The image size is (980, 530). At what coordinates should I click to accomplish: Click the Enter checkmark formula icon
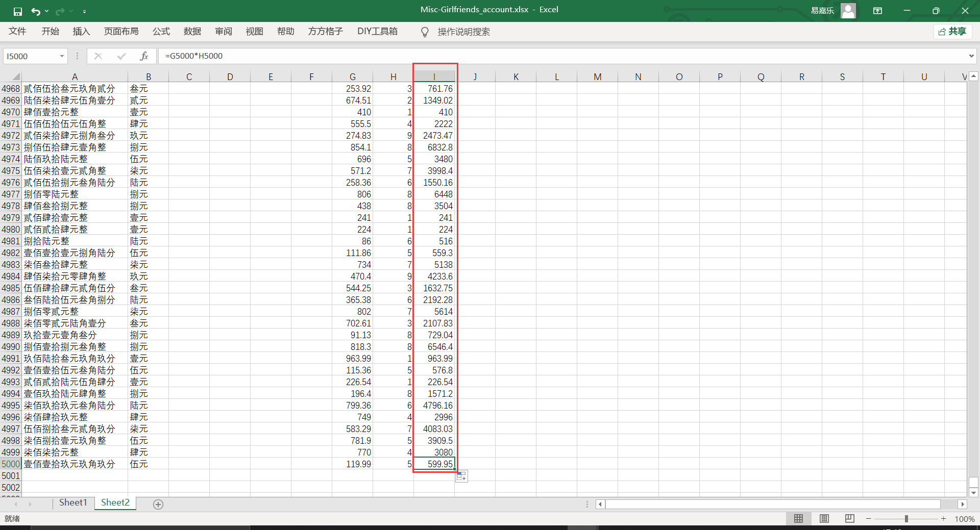[121, 56]
